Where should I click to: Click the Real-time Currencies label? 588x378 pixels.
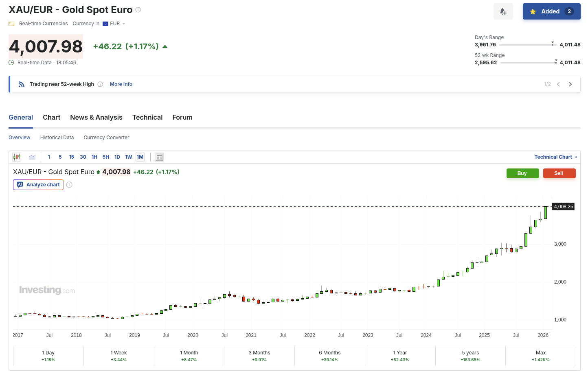pyautogui.click(x=44, y=24)
